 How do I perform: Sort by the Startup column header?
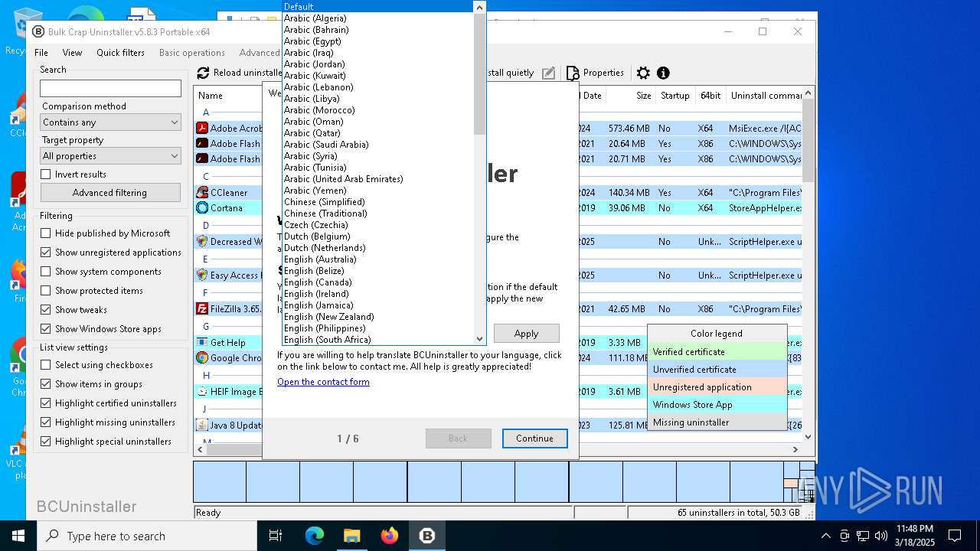pyautogui.click(x=675, y=96)
